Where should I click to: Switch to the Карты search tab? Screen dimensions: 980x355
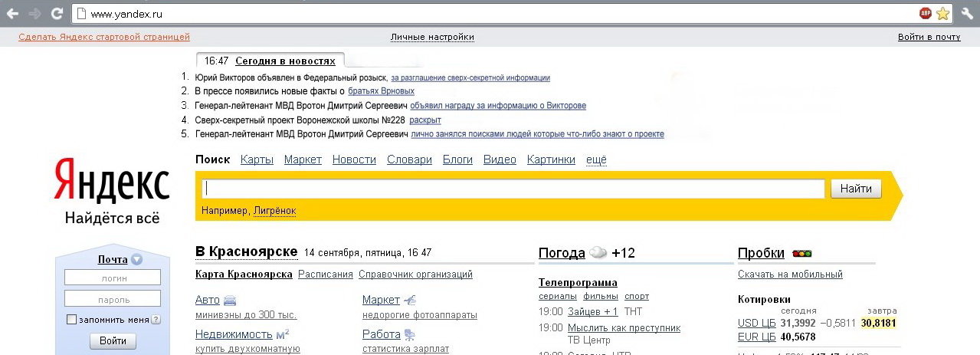[x=257, y=159]
